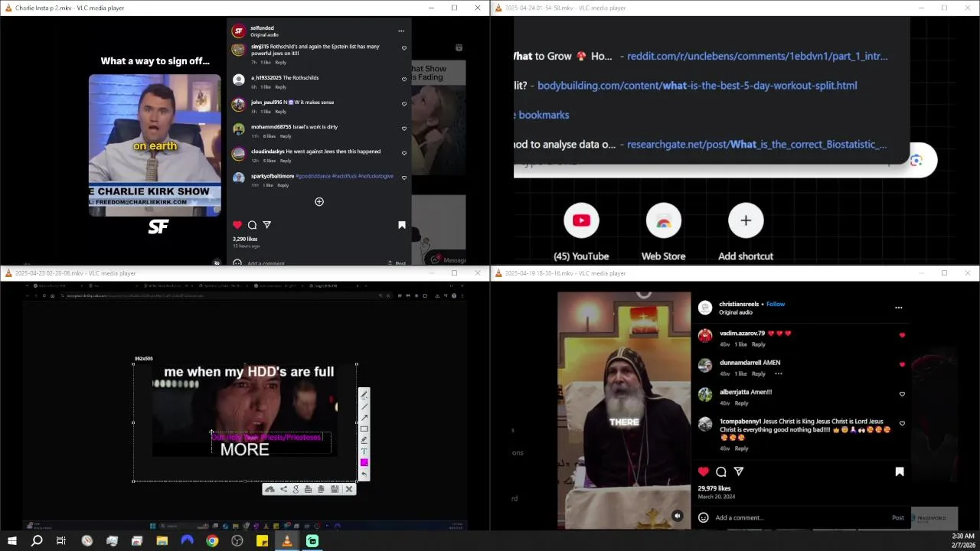The height and width of the screenshot is (551, 980).
Task: Select the Line tool in screenshot toolbar
Action: point(364,406)
